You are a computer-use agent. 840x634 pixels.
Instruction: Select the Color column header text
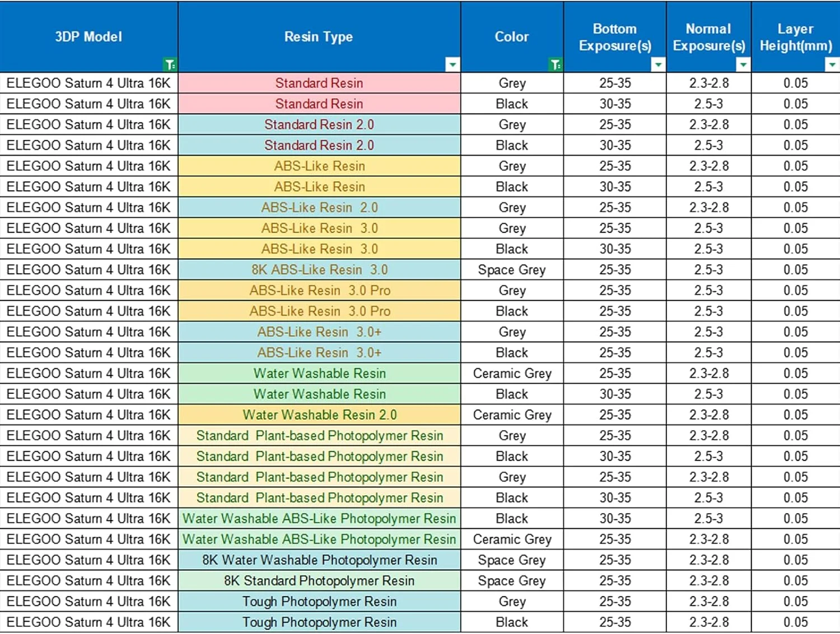pyautogui.click(x=511, y=37)
